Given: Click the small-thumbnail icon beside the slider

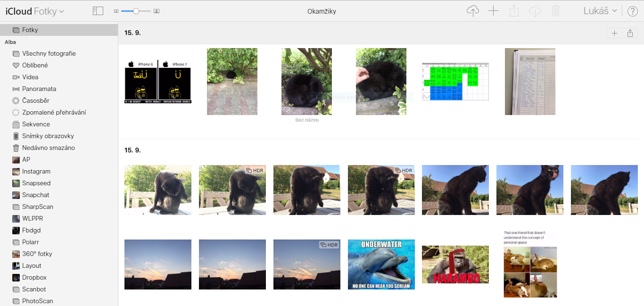Looking at the screenshot, I should tap(116, 11).
